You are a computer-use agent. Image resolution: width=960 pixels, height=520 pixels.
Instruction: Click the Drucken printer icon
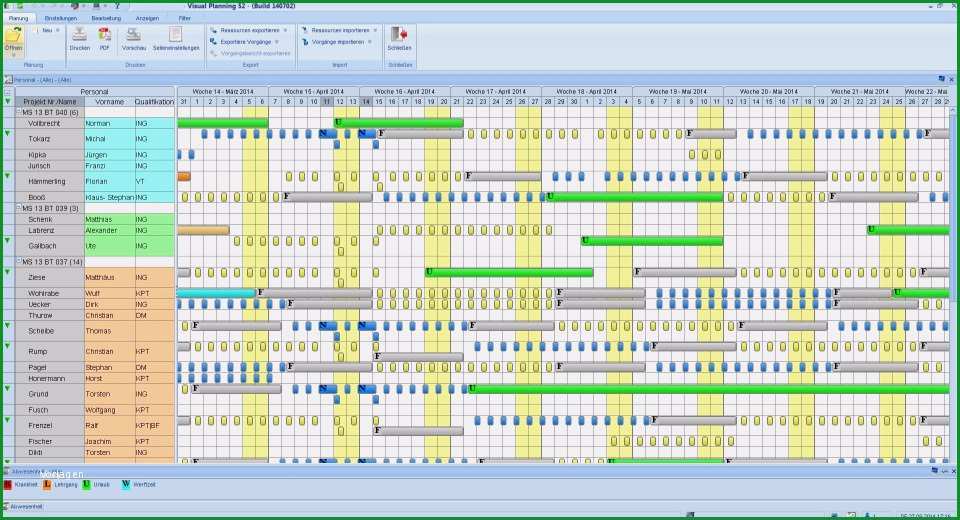[x=80, y=34]
